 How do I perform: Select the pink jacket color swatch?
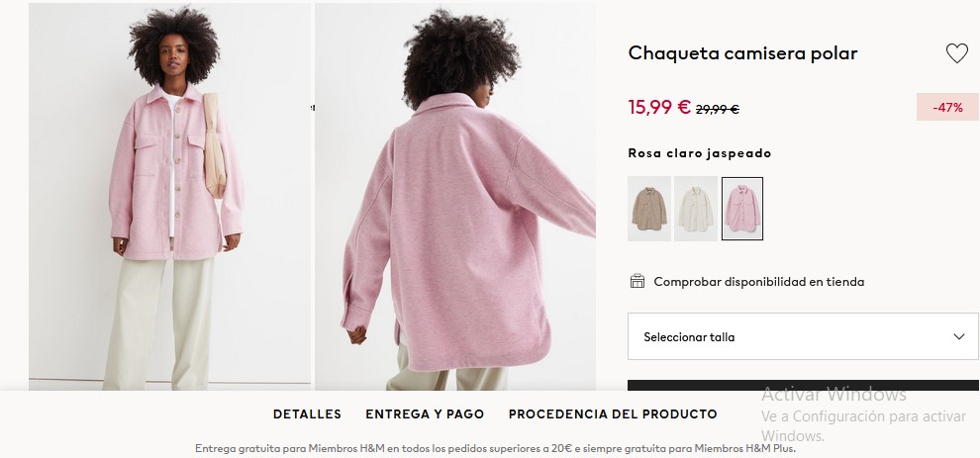pos(741,209)
